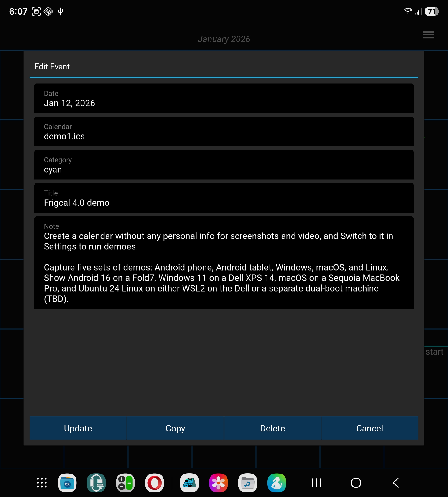This screenshot has width=448, height=497.
Task: Click the Delete button
Action: [x=272, y=428]
